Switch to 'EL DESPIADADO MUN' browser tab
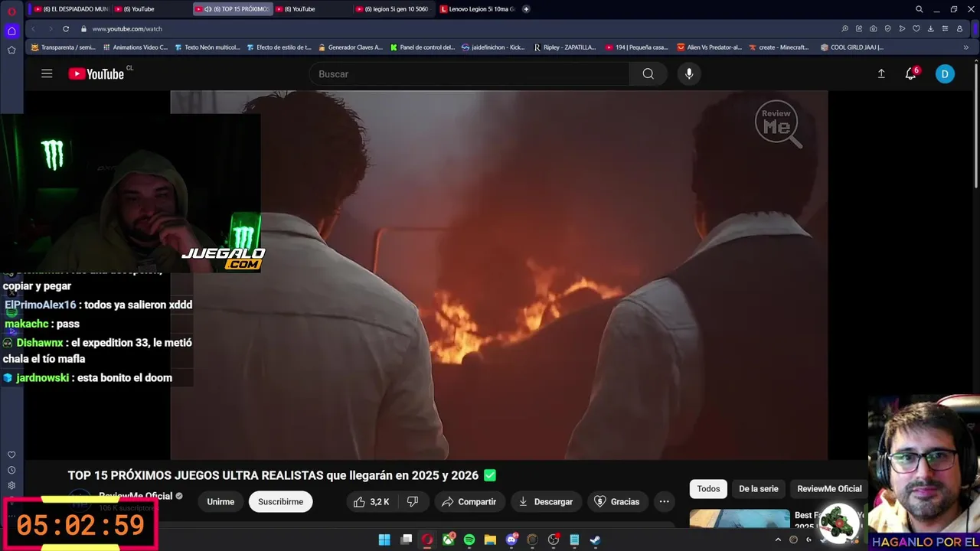 [70, 9]
